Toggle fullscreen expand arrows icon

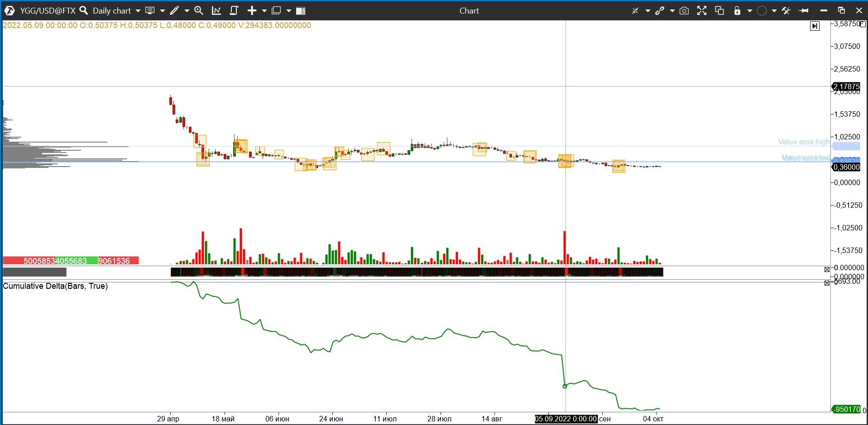[702, 10]
